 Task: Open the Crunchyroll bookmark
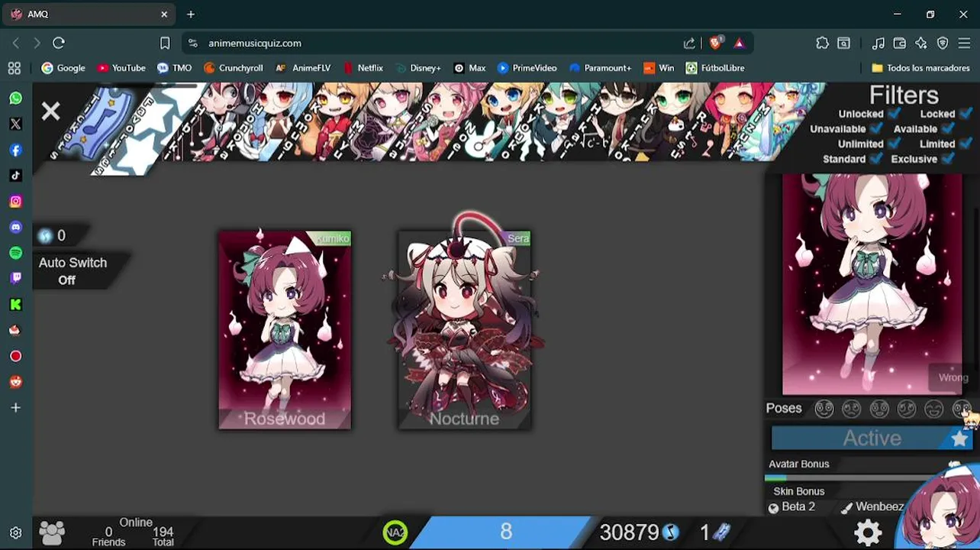coord(233,68)
